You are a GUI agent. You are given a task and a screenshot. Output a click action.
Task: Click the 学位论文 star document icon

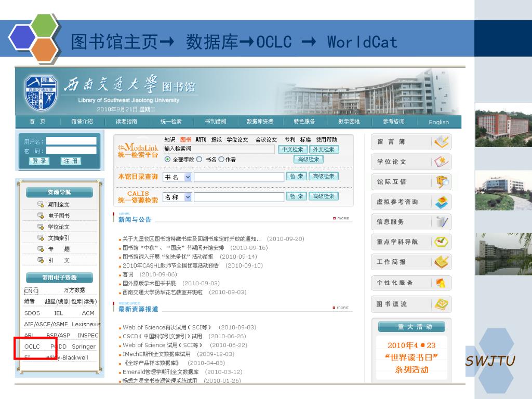tap(442, 162)
